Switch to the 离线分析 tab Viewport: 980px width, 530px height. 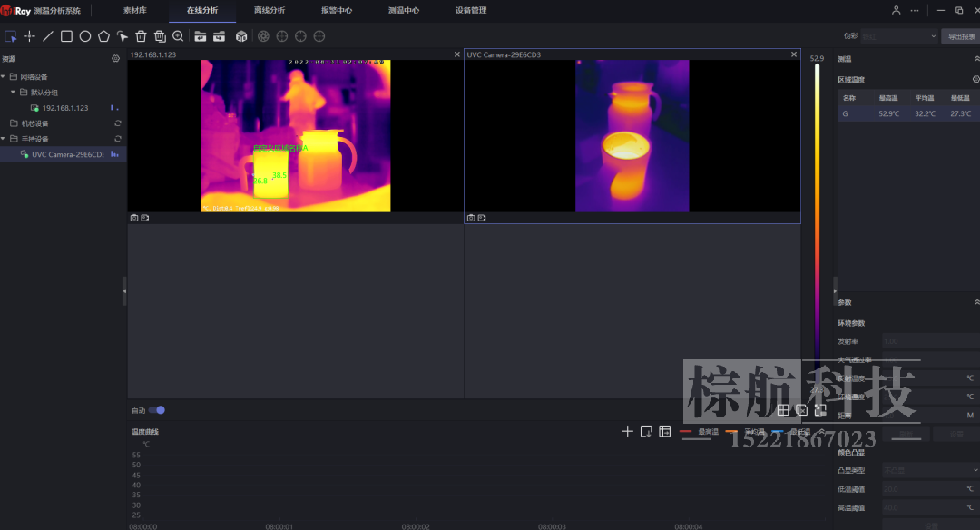point(269,10)
